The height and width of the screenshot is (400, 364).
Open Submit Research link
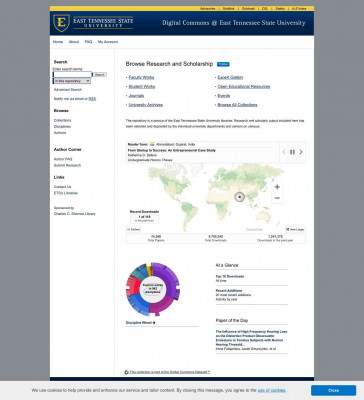[x=67, y=165]
